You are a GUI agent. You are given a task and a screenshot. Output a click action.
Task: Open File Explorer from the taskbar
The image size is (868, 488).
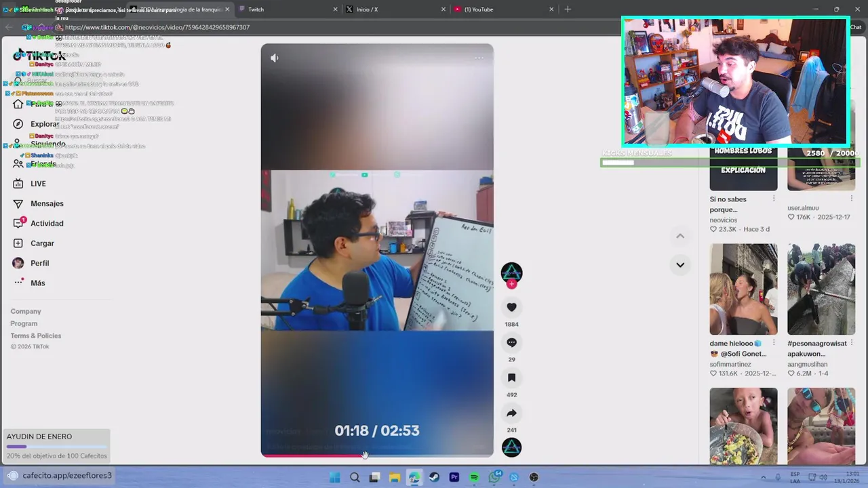pyautogui.click(x=394, y=477)
